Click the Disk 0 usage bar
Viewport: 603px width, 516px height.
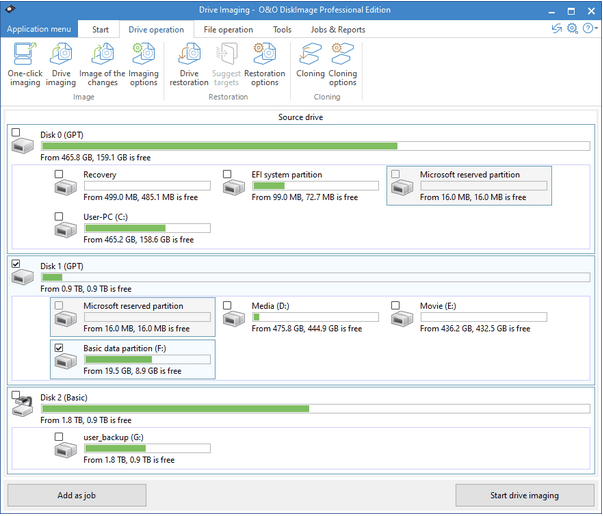(315, 146)
